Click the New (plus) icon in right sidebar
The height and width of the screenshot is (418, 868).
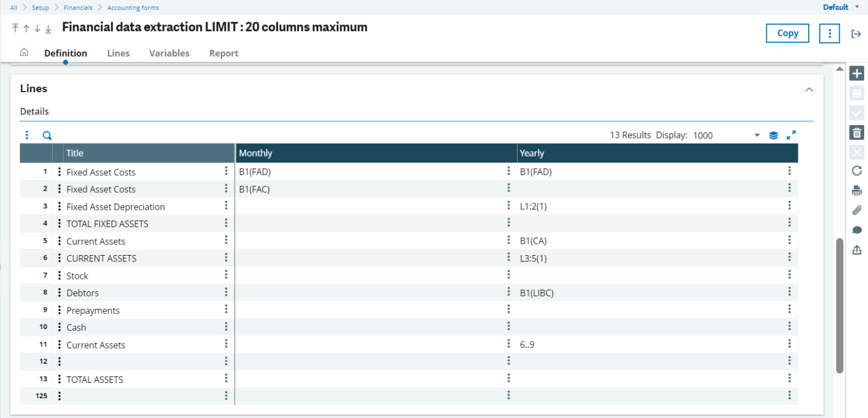[x=857, y=74]
